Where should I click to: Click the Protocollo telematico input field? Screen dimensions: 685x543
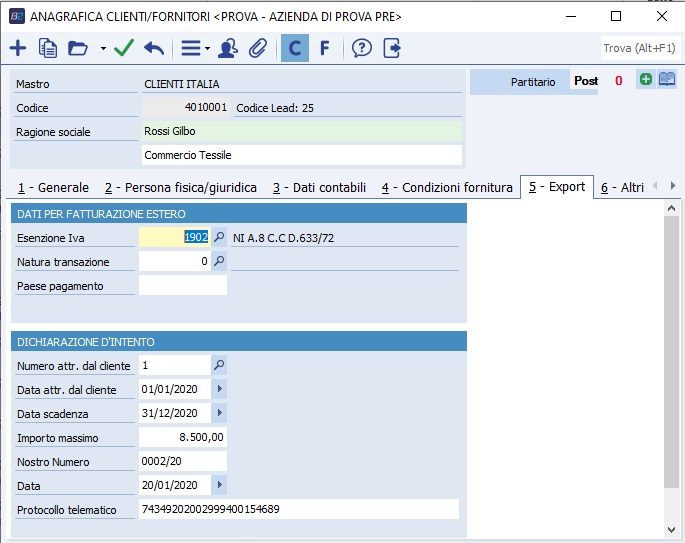tap(298, 510)
